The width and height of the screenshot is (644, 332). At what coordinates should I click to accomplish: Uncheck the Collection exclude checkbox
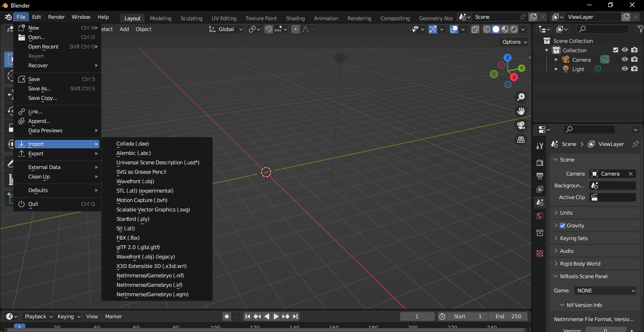click(615, 50)
